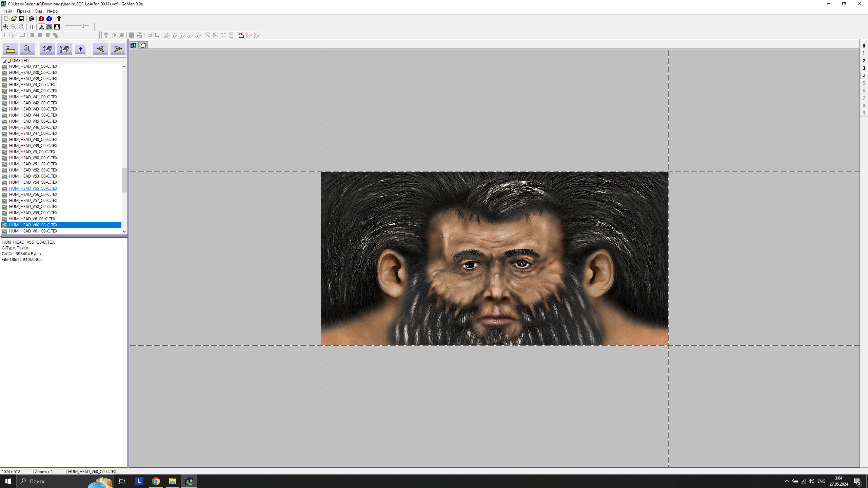
Task: Toggle the alpha mask silhouette view
Action: tap(57, 27)
